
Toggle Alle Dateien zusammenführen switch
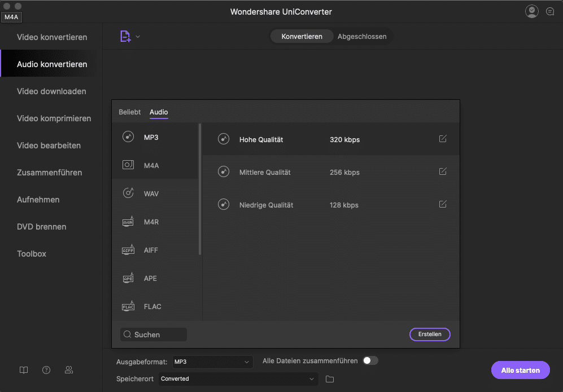[370, 361]
